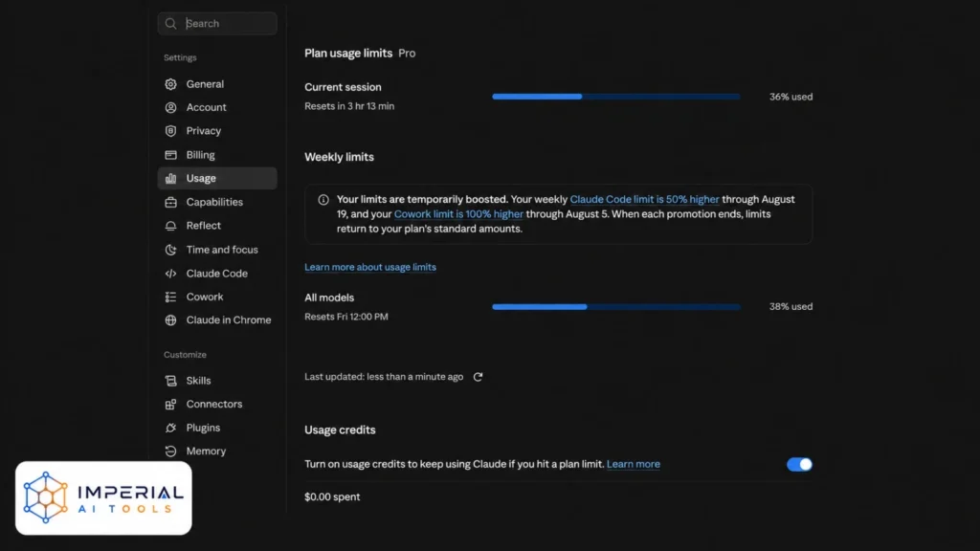Open Account settings

coord(217,107)
